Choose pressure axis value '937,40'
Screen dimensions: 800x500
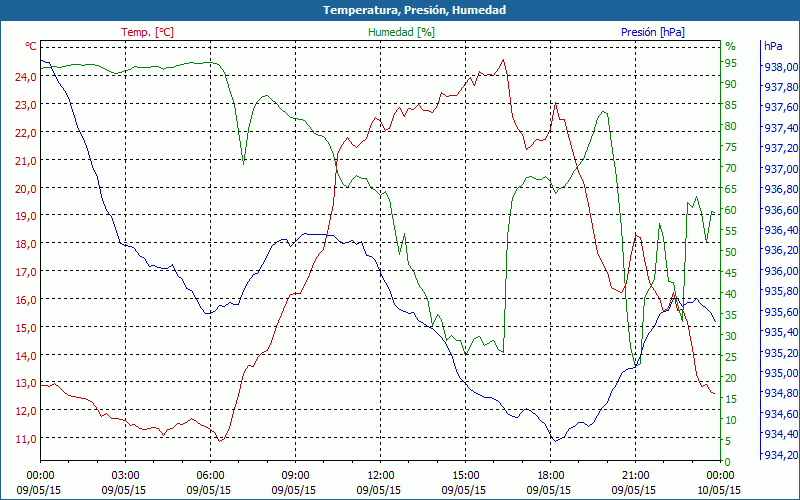(x=781, y=128)
